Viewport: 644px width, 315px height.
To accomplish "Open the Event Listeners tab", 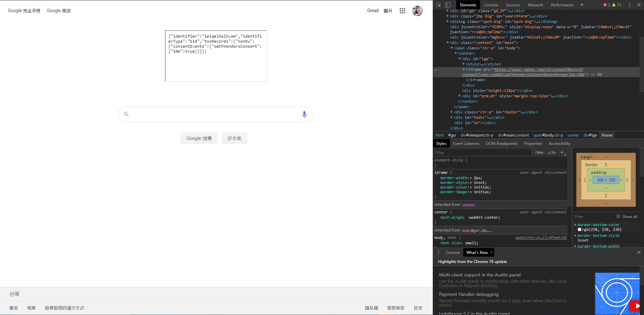I will click(x=466, y=144).
